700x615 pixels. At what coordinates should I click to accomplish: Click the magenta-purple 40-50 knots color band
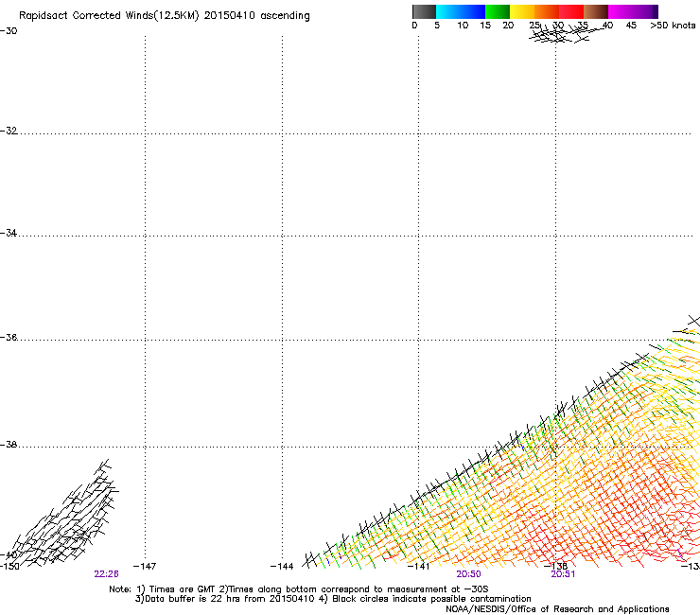coord(633,11)
